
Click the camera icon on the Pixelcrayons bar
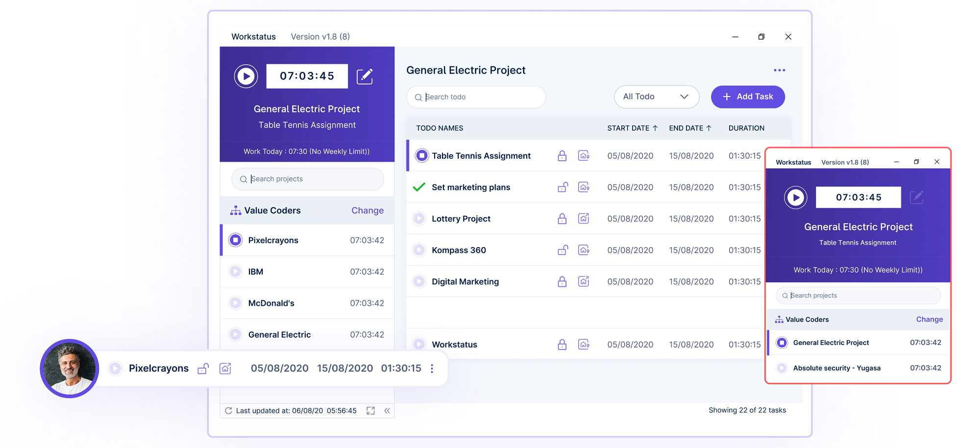[x=225, y=368]
